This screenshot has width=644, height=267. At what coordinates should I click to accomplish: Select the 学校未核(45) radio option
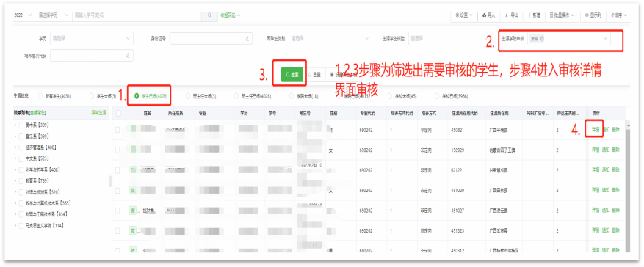(x=390, y=97)
